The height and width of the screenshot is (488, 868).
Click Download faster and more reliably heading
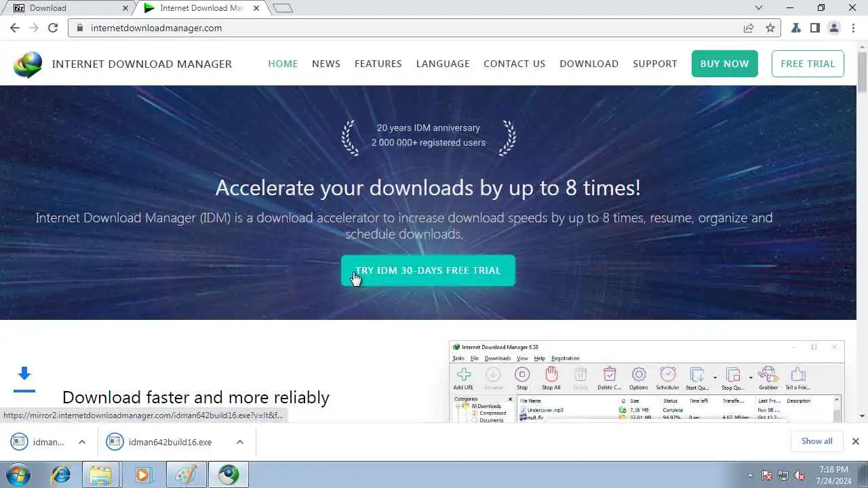click(x=196, y=397)
